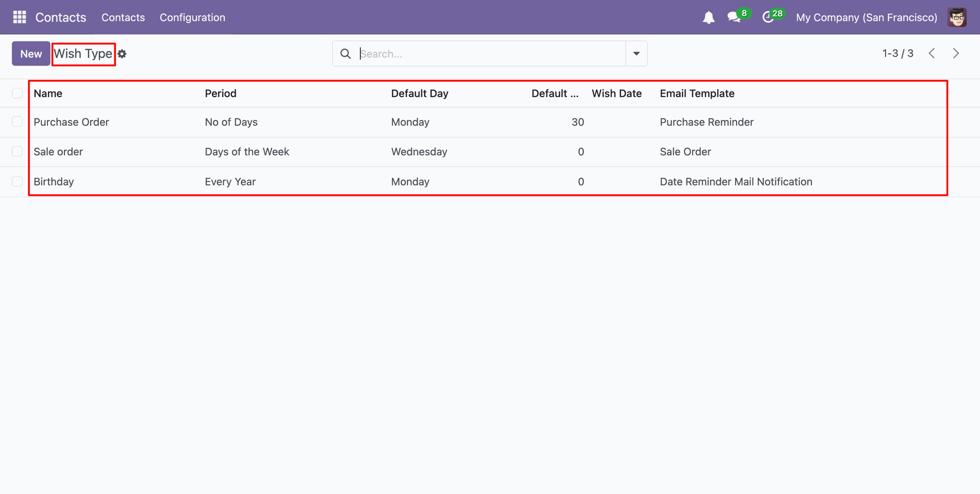Tick the select-all checkbox in the header
Image resolution: width=980 pixels, height=494 pixels.
coord(17,93)
